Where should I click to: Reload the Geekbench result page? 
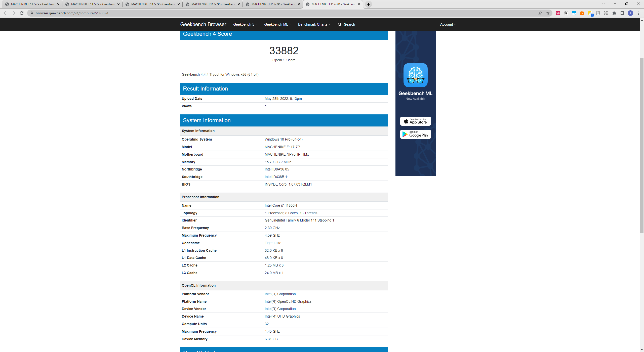pyautogui.click(x=22, y=13)
